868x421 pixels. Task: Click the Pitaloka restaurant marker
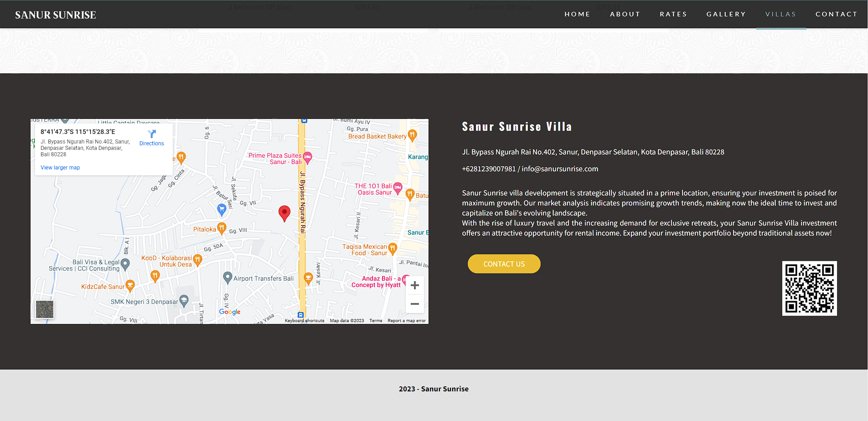(222, 228)
